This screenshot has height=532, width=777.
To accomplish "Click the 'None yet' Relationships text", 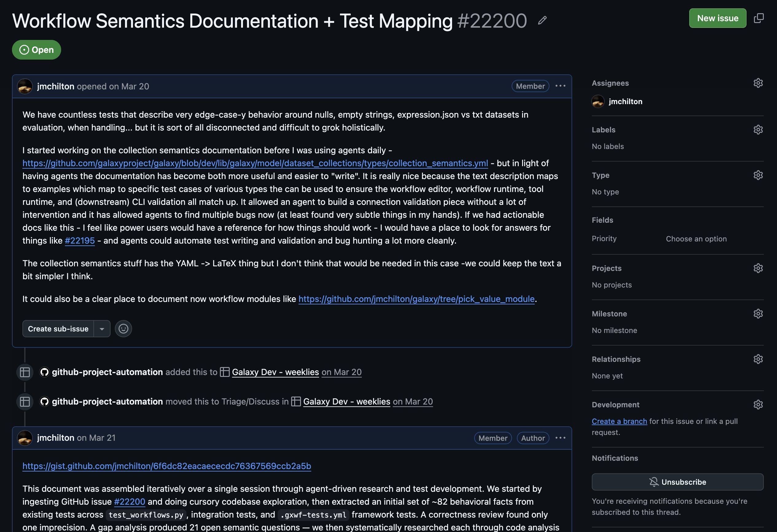I will [x=607, y=376].
